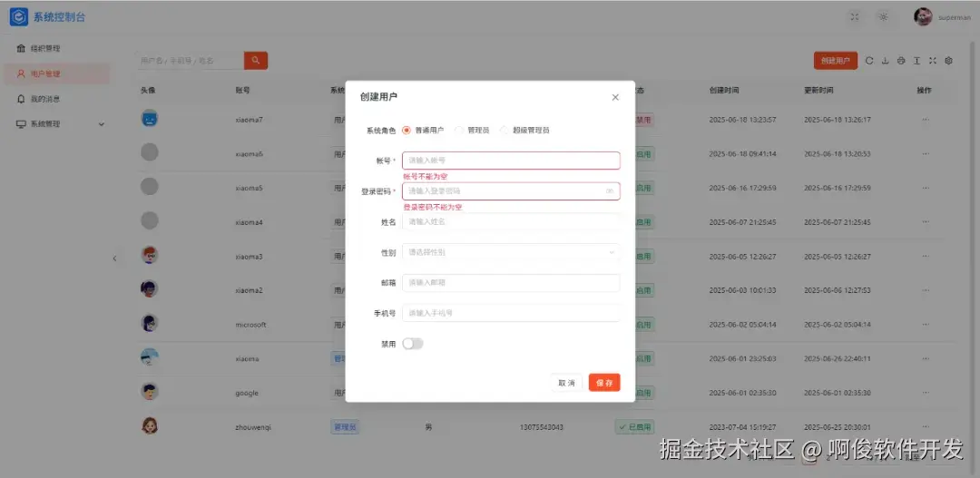The height and width of the screenshot is (478, 980).
Task: Click the 系统控制台 logo icon
Action: 19,17
